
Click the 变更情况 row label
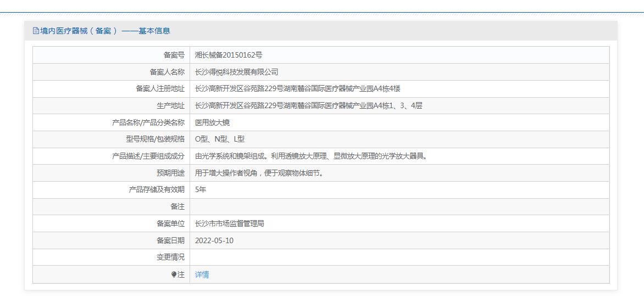pos(170,257)
